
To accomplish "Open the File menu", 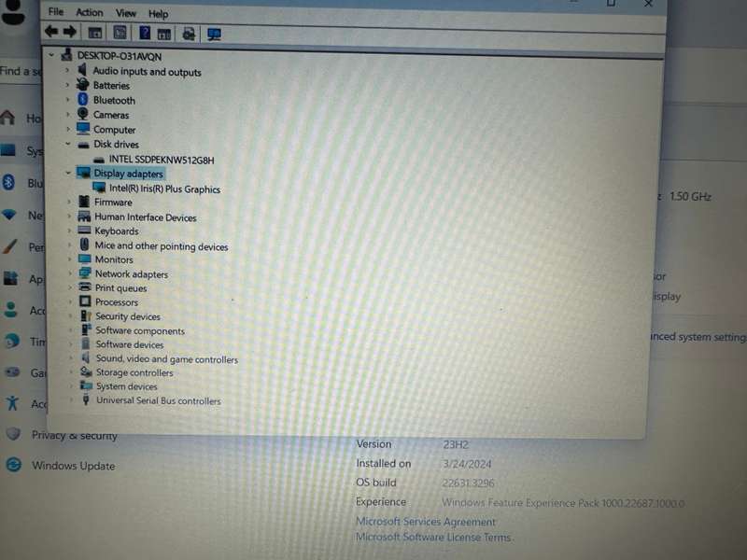I will (56, 11).
